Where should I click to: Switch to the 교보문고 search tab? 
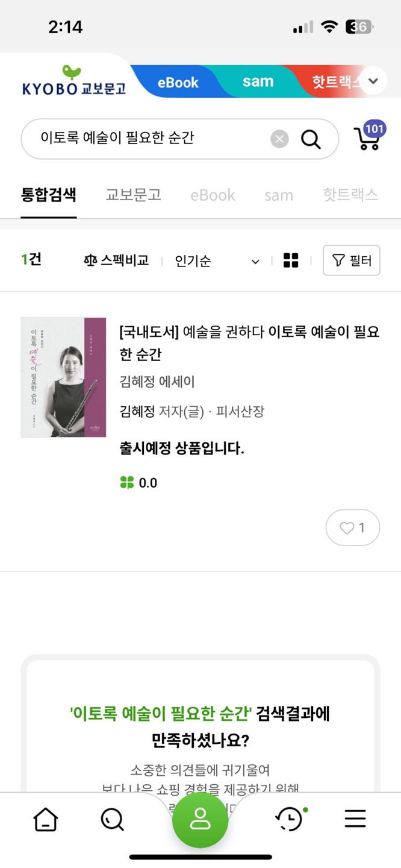click(133, 195)
